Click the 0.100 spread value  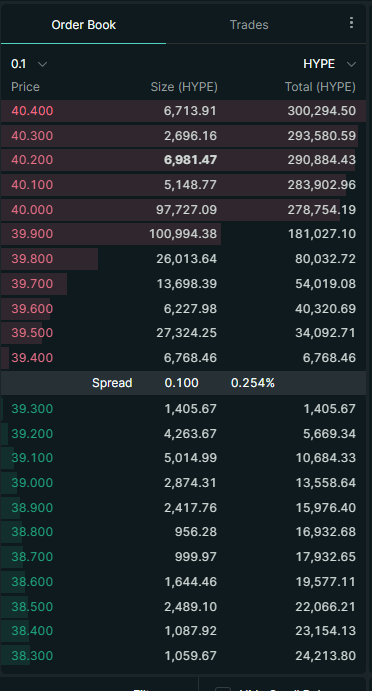pos(182,383)
